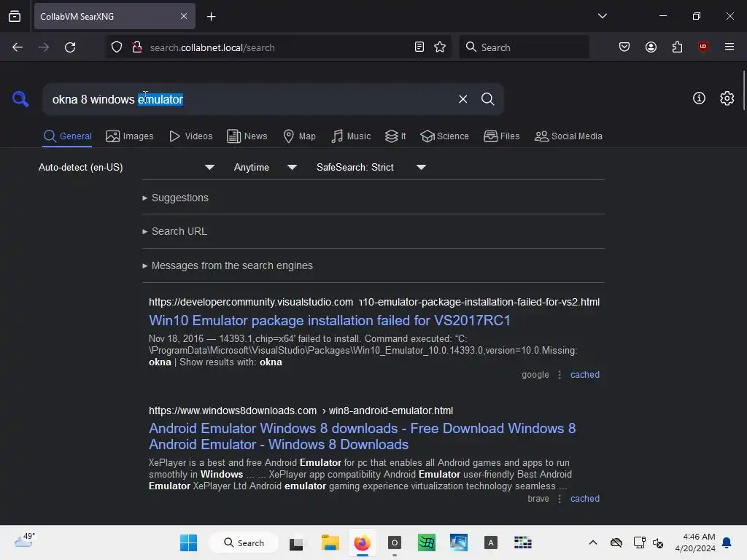Click the taskbar Search box

244,542
